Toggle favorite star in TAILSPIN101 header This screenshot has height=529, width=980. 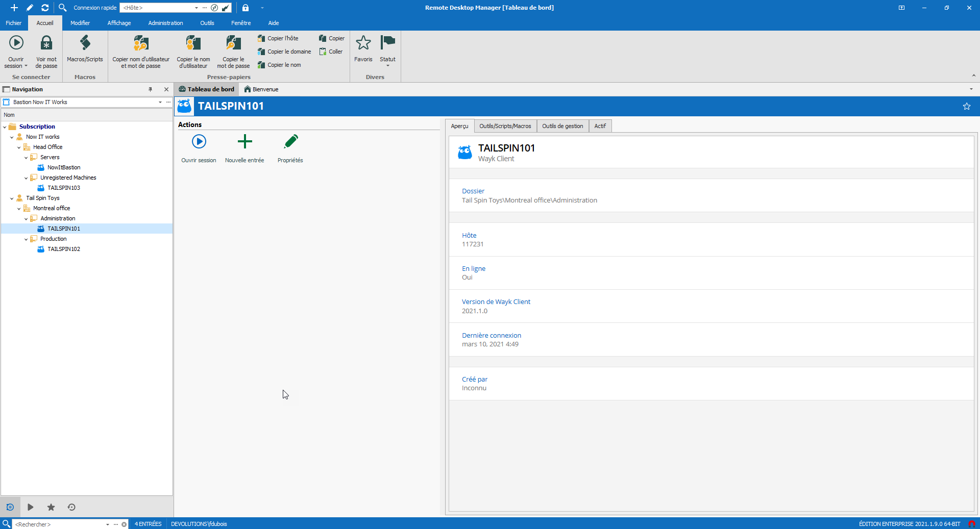pos(966,106)
